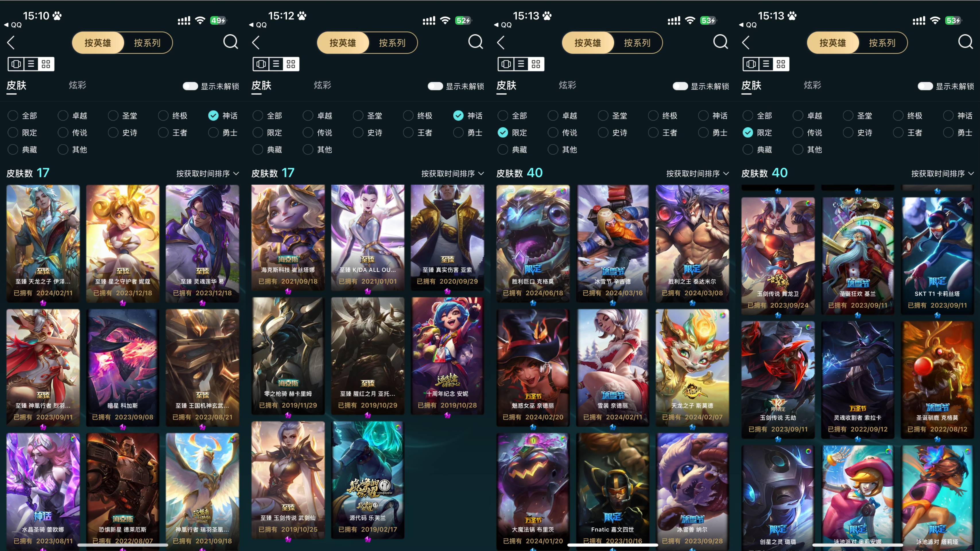Open 按获取时间排序 sort dropdown beside 皮肤数 17 in the 15:10 screen
Screen dimensions: 980x551
[x=208, y=174]
